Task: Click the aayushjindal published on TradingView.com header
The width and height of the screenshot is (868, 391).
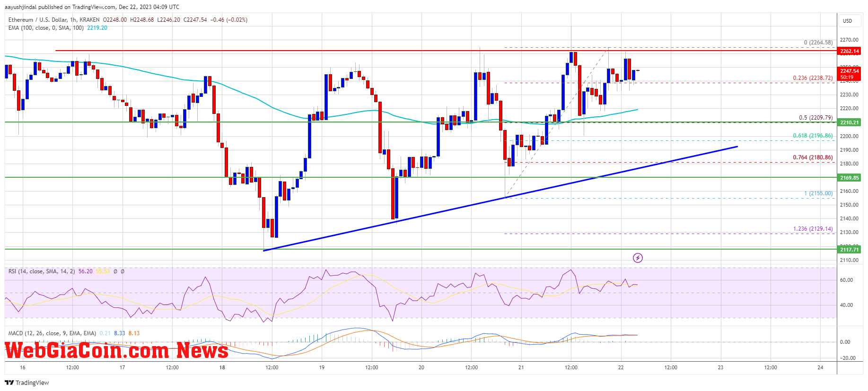Action: coord(92,7)
